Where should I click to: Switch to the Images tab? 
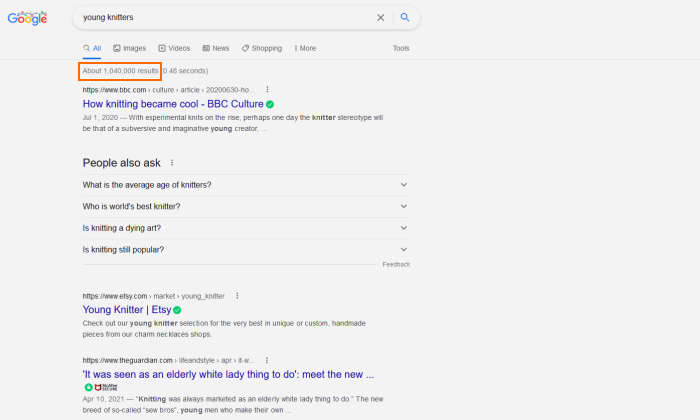129,48
